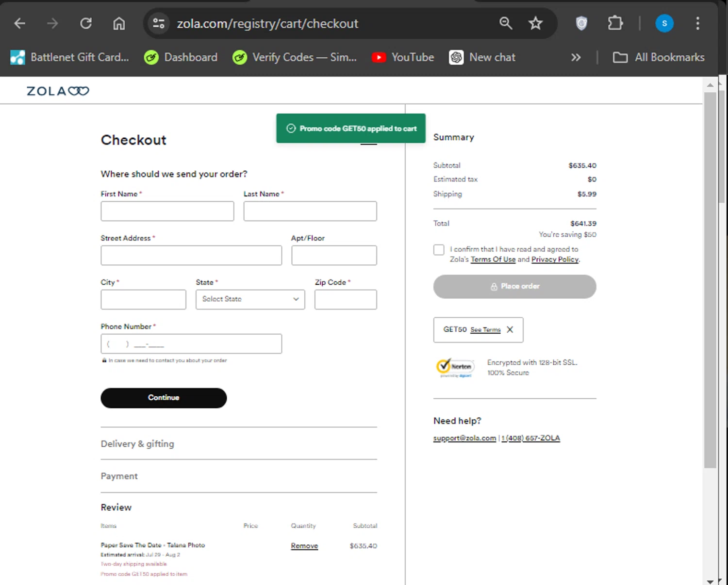The width and height of the screenshot is (728, 585).
Task: Click the Street Address field
Action: tap(191, 255)
